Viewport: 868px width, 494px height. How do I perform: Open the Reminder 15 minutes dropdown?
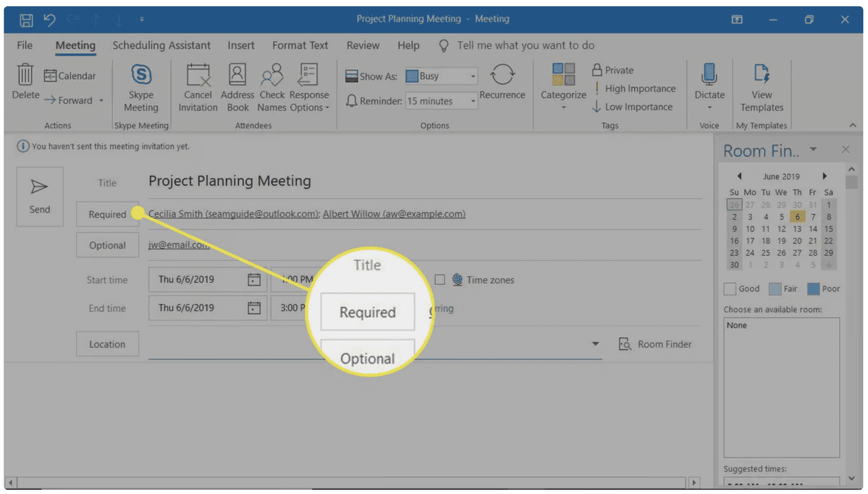tap(473, 100)
